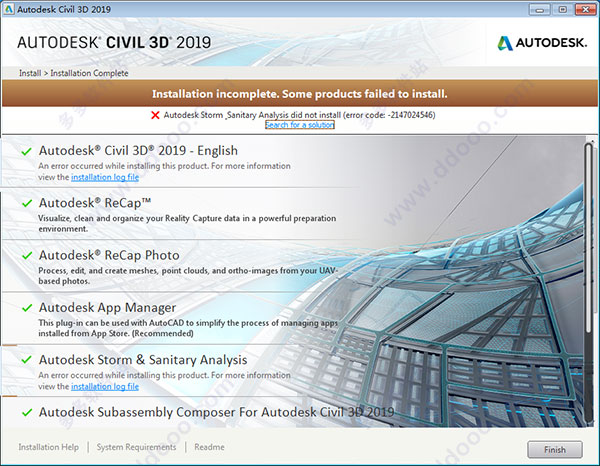
Task: Click green checkmark beside Subassembly Composer
Action: click(26, 412)
